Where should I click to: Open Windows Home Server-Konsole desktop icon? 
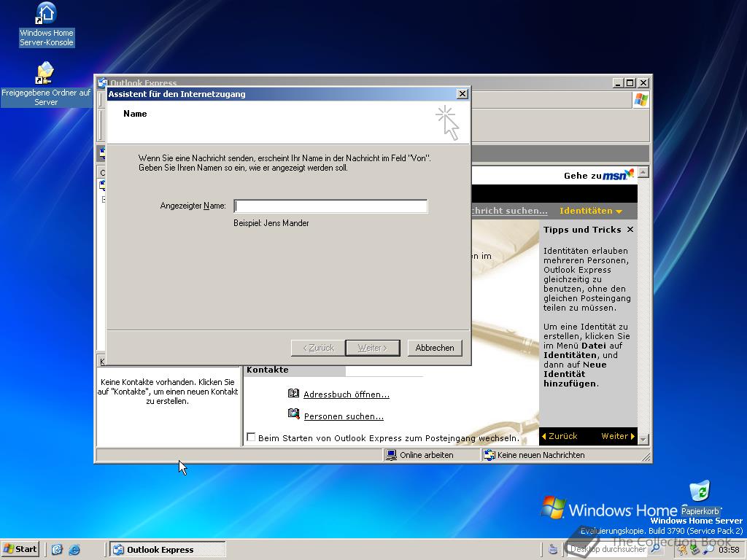(46, 25)
